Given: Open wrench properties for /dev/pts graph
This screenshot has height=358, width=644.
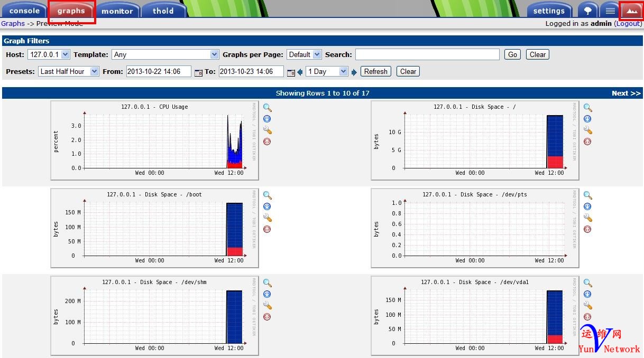Looking at the screenshot, I should pyautogui.click(x=588, y=218).
